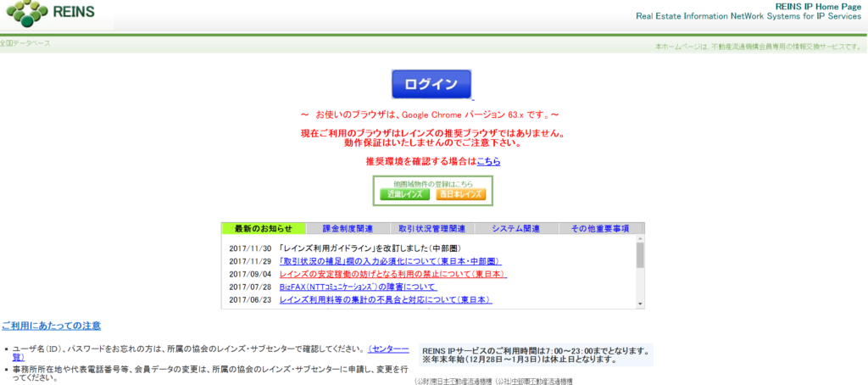Click the orange 西日本レインズ button

pos(460,194)
